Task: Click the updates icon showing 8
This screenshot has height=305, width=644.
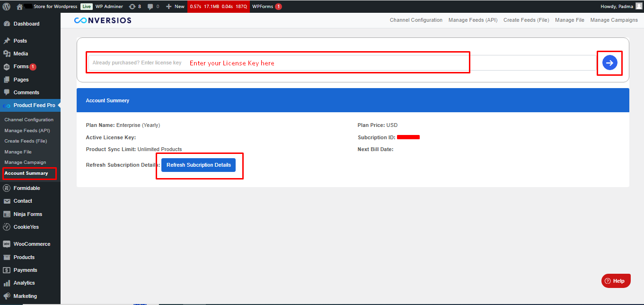Action: (x=132, y=7)
